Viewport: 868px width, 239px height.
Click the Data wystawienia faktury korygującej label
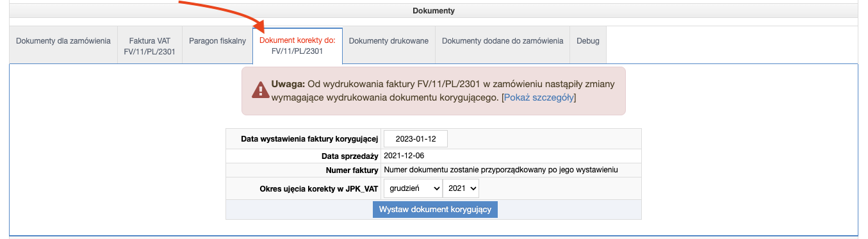tap(310, 139)
